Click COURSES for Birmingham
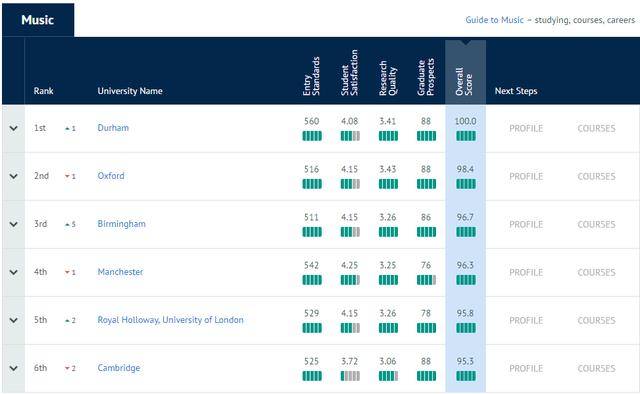This screenshot has width=640, height=394. [x=596, y=225]
